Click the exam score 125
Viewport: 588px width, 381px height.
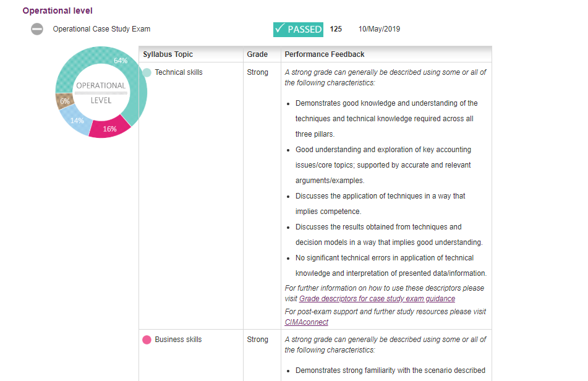336,29
